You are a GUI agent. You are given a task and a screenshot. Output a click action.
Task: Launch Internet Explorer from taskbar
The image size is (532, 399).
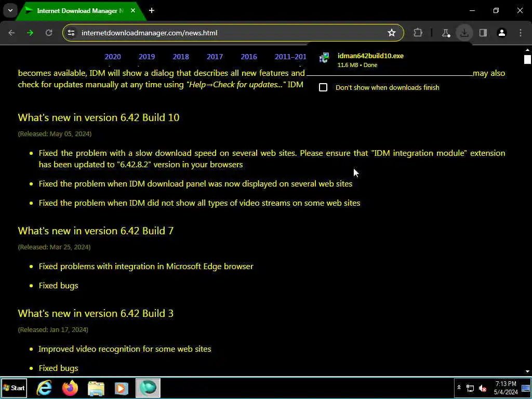(44, 388)
